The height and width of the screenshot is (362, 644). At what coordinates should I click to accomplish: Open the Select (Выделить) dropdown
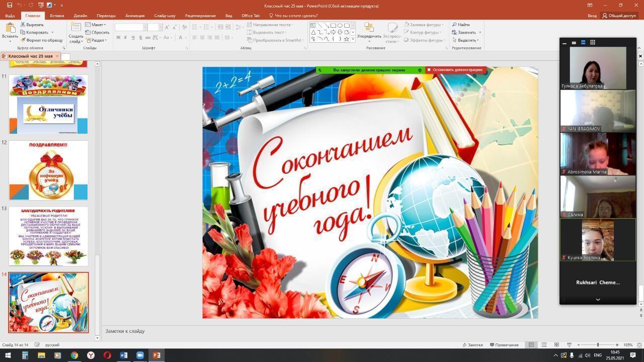click(466, 40)
